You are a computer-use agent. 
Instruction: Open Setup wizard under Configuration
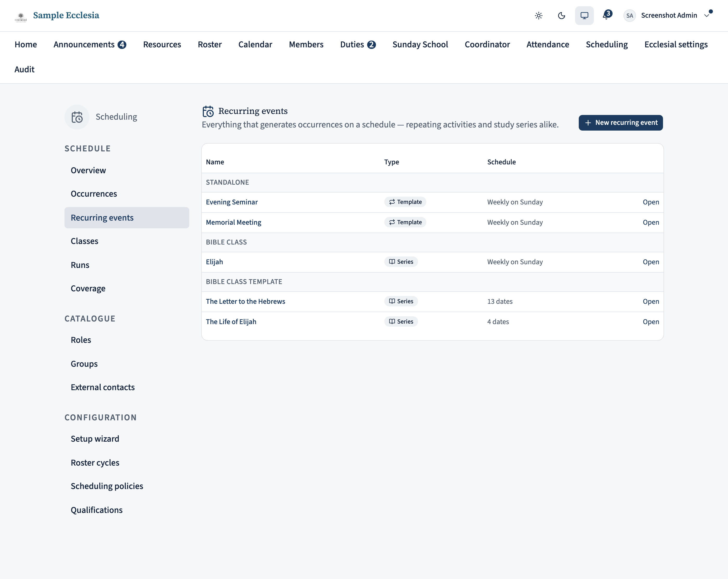click(127, 439)
